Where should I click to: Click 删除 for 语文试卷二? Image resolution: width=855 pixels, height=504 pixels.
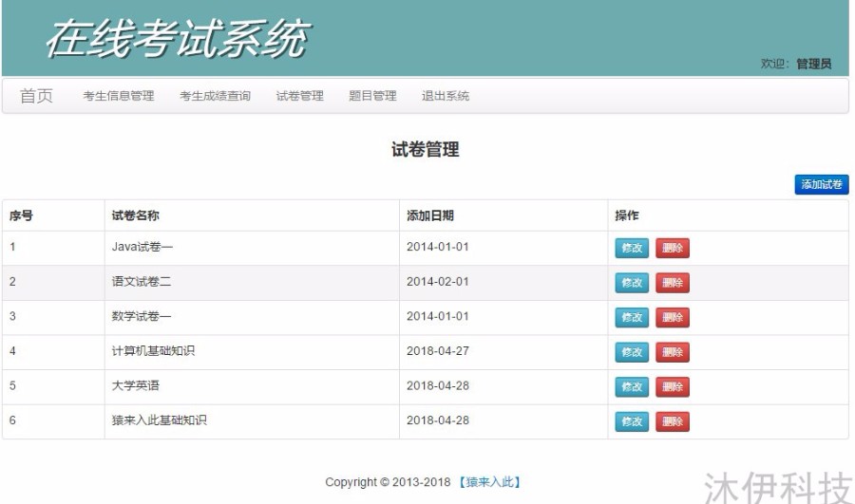673,283
